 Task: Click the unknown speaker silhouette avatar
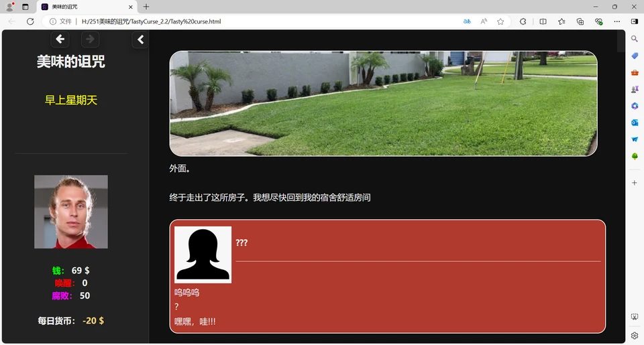[x=203, y=255]
